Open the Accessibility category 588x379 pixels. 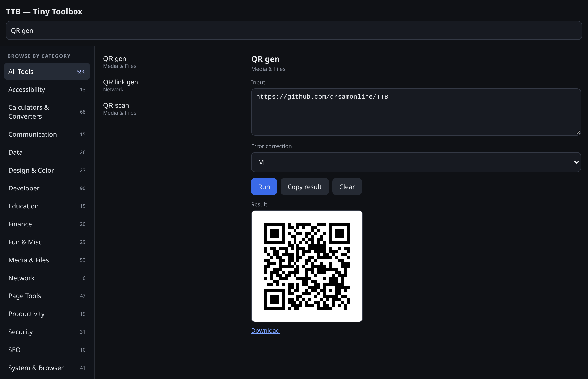[47, 89]
